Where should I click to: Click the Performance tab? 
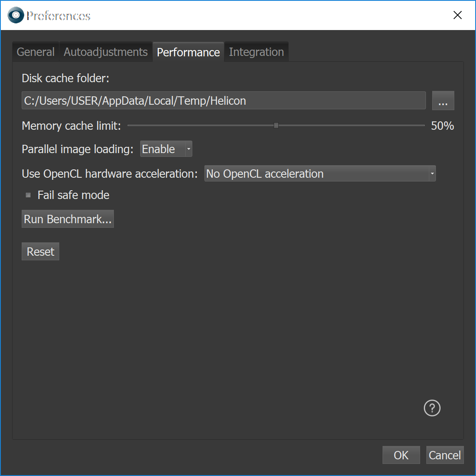188,52
